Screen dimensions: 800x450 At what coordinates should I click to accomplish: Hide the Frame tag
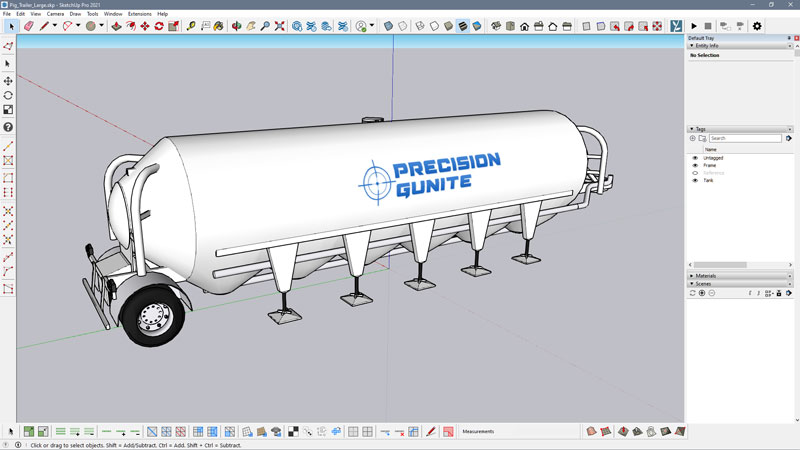tap(695, 165)
